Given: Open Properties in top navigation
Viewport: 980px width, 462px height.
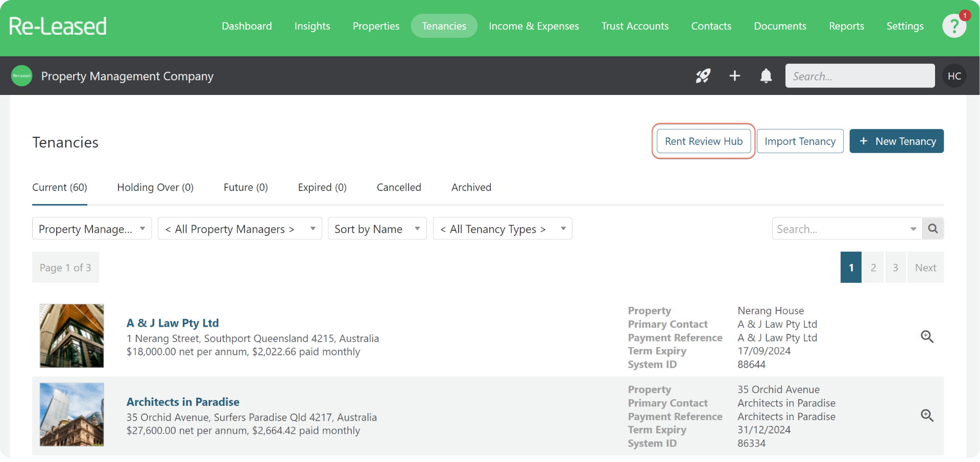Looking at the screenshot, I should pos(376,26).
